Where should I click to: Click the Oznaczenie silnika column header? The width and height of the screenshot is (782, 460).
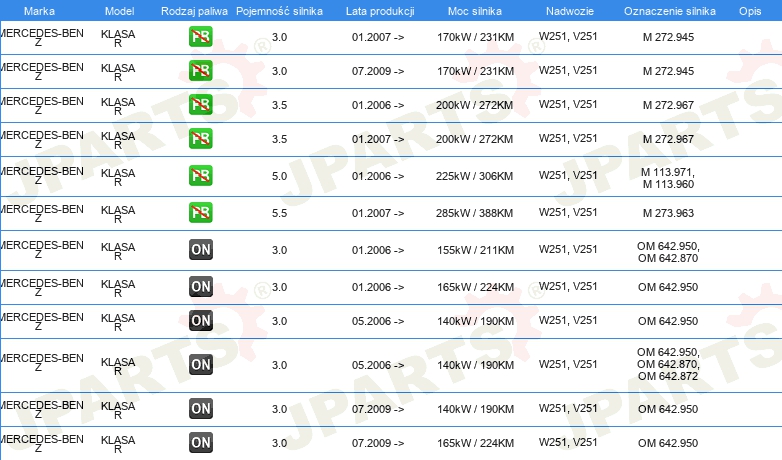coord(670,11)
